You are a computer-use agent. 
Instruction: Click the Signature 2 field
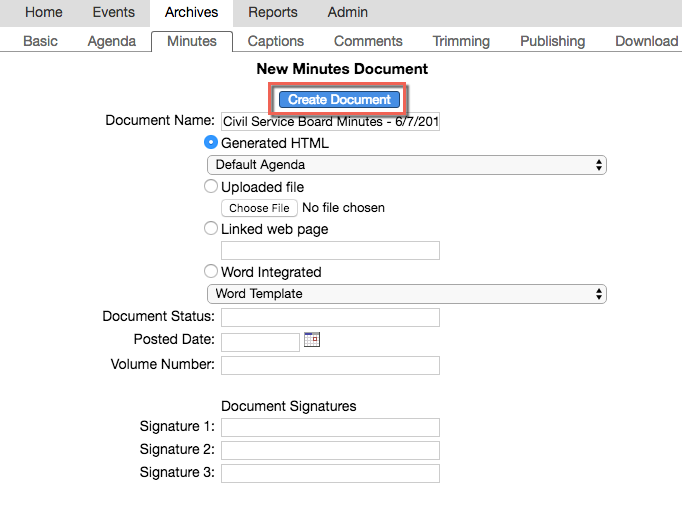click(330, 451)
